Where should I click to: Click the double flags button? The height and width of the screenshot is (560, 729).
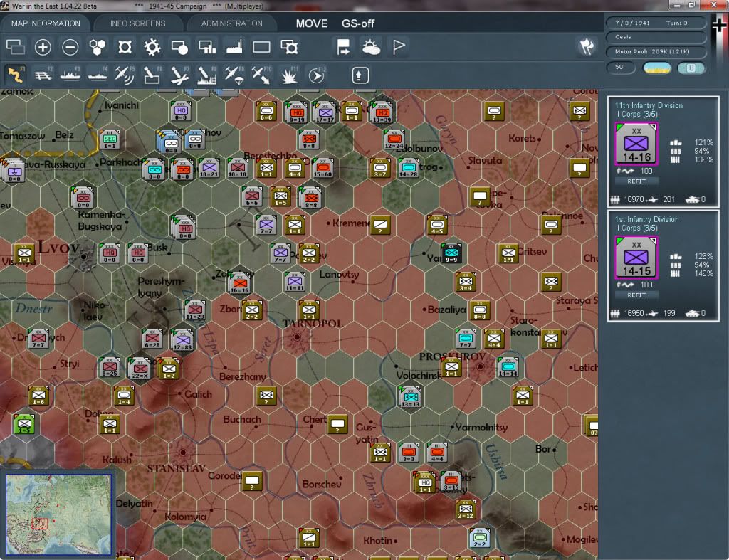click(587, 46)
